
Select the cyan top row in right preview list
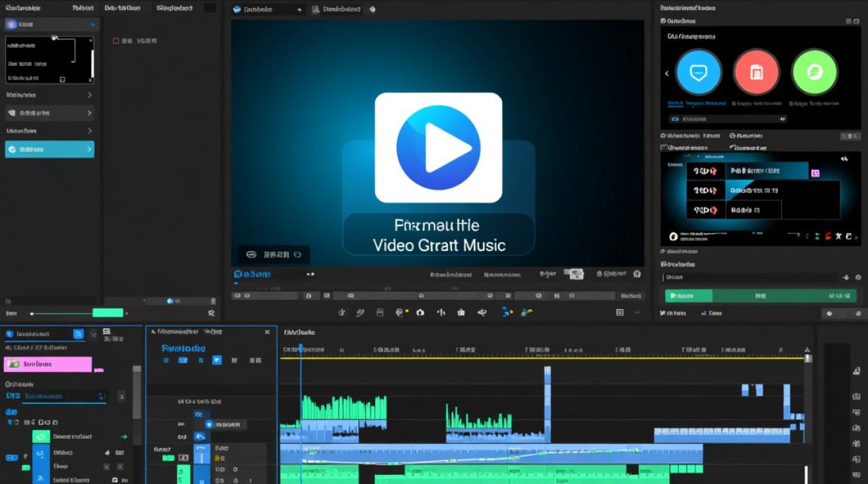click(x=747, y=170)
